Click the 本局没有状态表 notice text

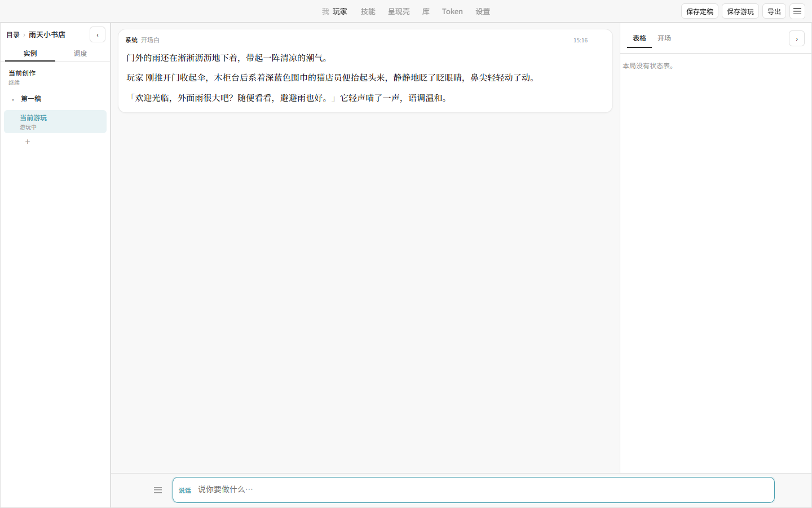pos(649,66)
